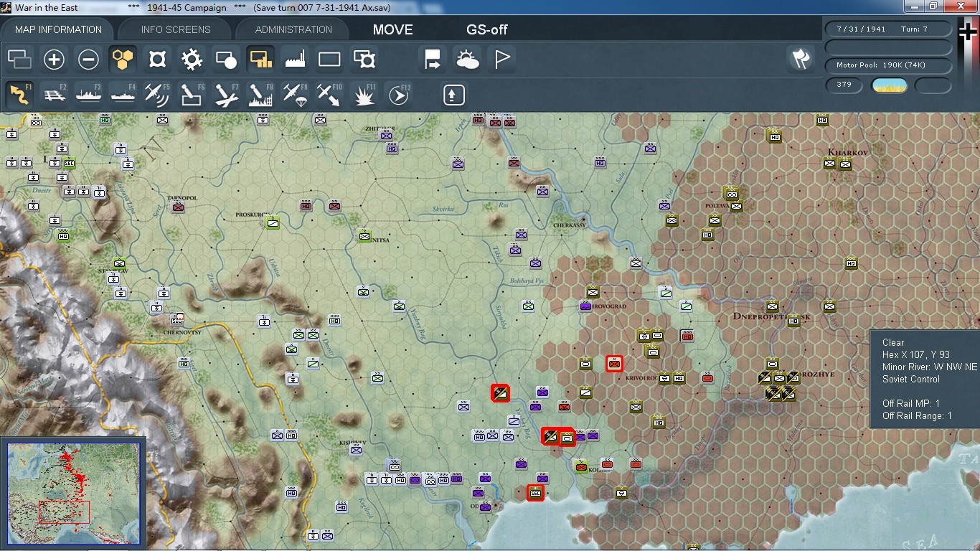Click the F11 explosion icon

tap(364, 95)
